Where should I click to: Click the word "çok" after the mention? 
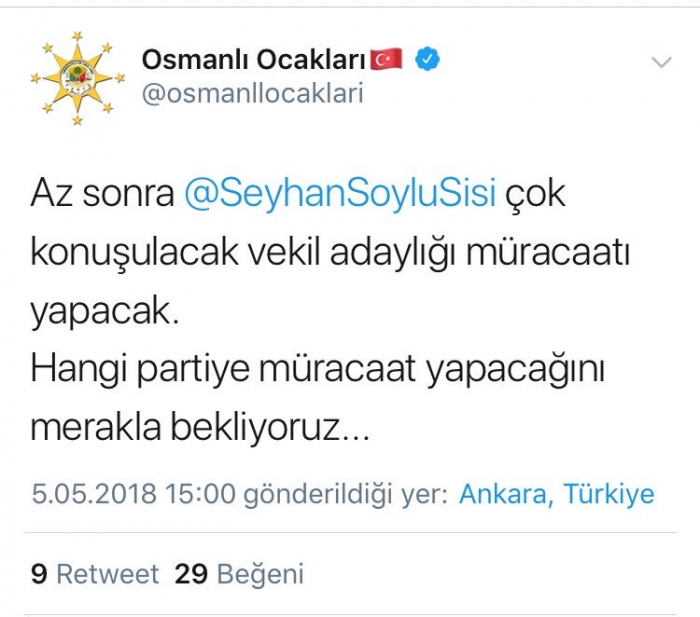(x=536, y=193)
